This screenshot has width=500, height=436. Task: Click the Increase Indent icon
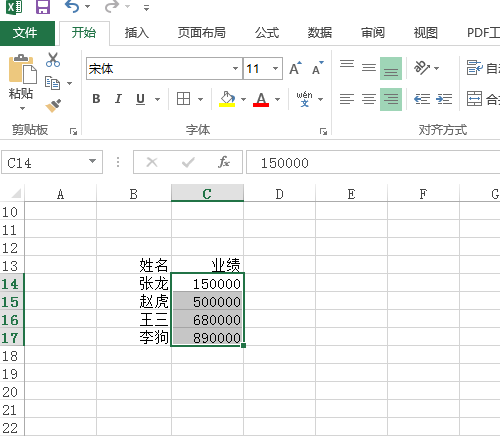pos(444,99)
